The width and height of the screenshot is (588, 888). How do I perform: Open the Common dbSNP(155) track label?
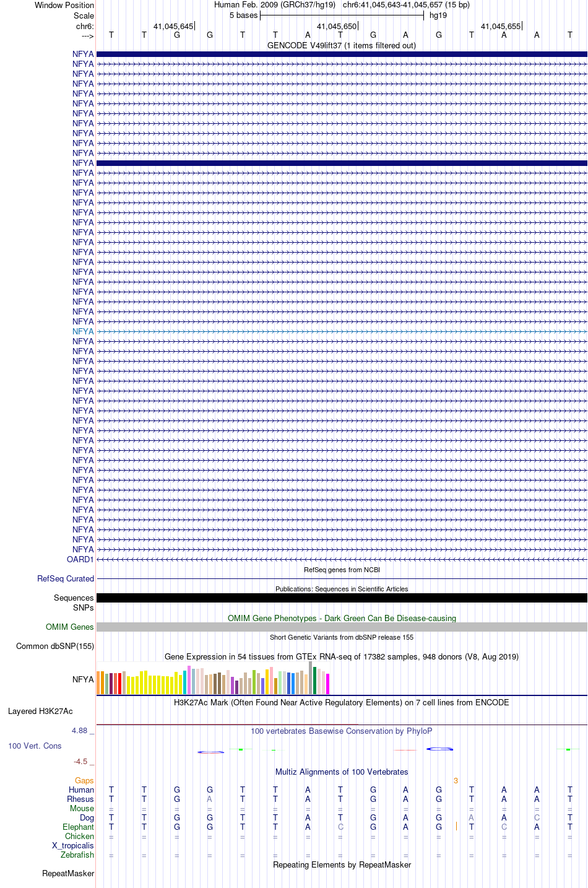(x=55, y=646)
